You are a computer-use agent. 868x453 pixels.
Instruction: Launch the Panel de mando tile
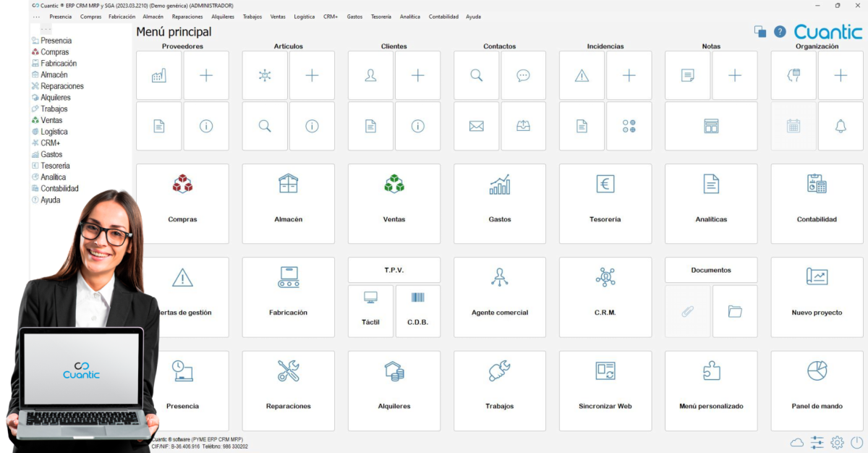[817, 390]
